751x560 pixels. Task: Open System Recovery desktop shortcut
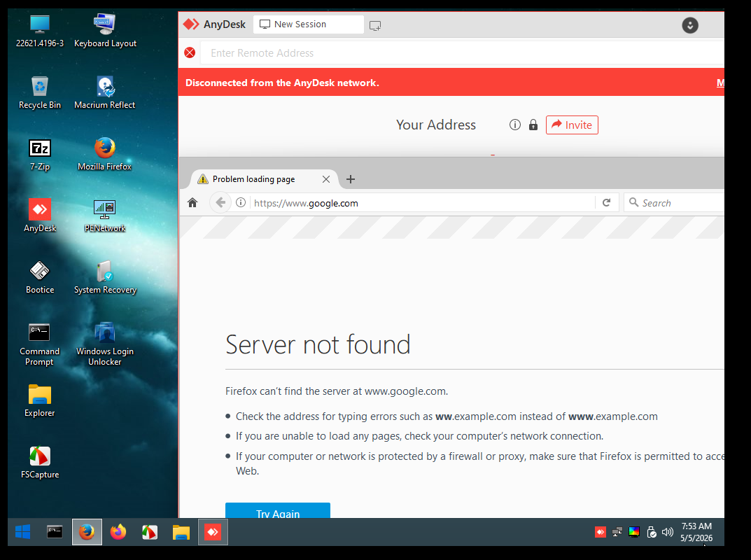coord(105,277)
